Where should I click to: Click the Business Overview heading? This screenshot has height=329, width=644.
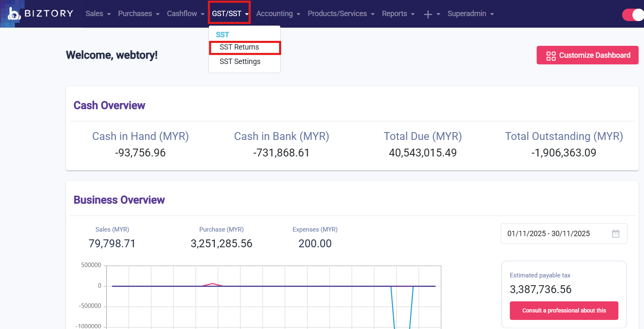coord(119,200)
